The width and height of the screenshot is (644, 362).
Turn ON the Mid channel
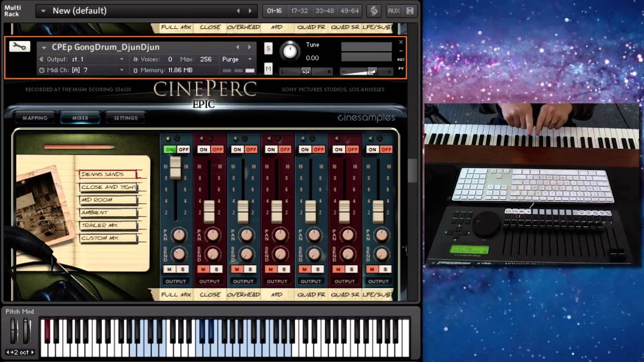click(271, 149)
